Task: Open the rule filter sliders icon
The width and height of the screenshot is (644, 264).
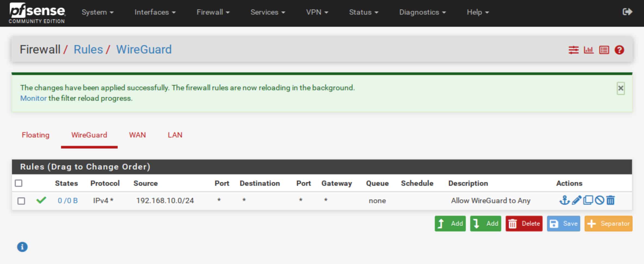Action: click(x=573, y=50)
